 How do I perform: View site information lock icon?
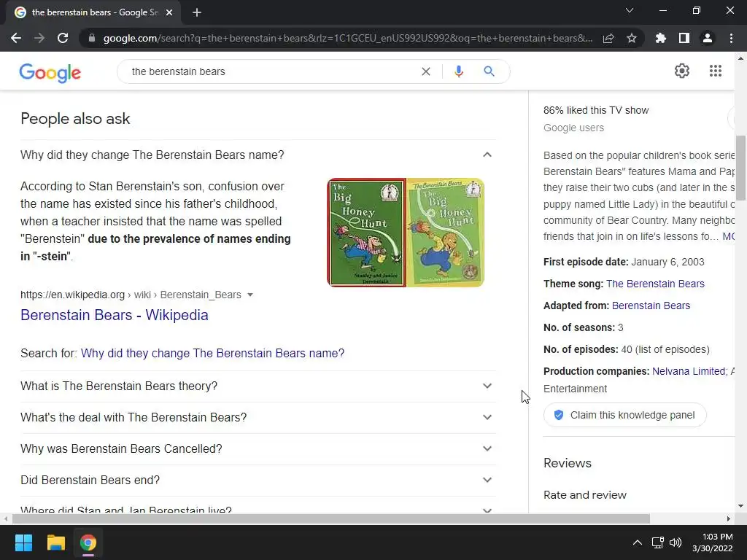click(92, 38)
